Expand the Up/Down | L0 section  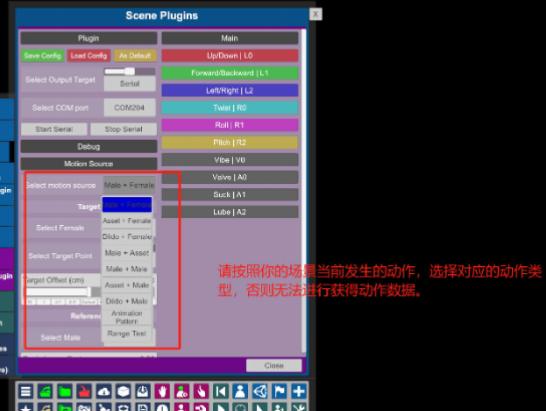pos(230,56)
